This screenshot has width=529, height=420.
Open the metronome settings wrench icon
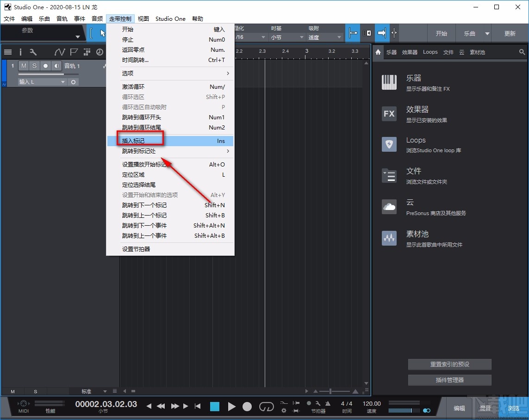click(318, 403)
